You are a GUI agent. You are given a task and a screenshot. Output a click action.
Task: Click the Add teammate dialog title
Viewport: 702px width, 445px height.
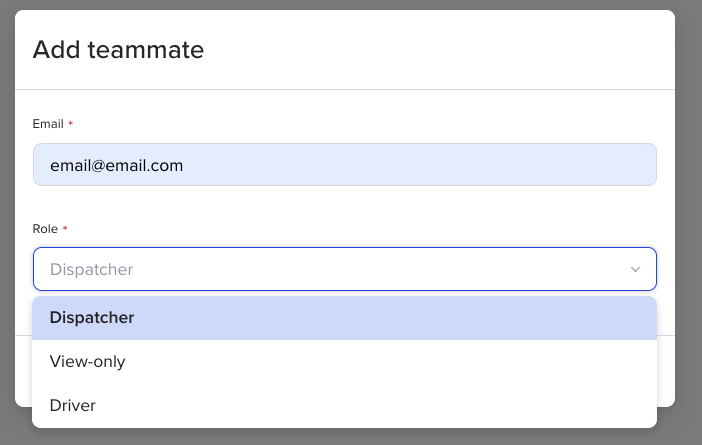118,49
